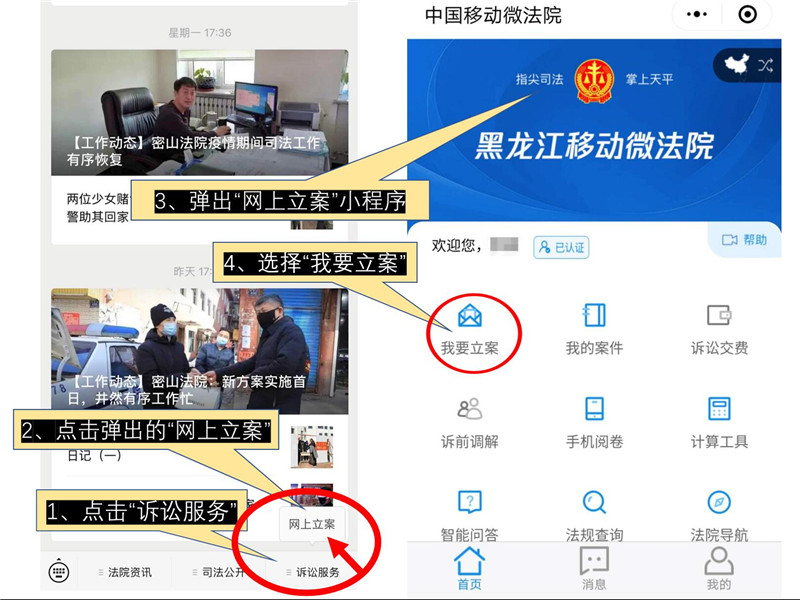Open 计算工具 calculator
800x600 pixels.
coord(719,423)
